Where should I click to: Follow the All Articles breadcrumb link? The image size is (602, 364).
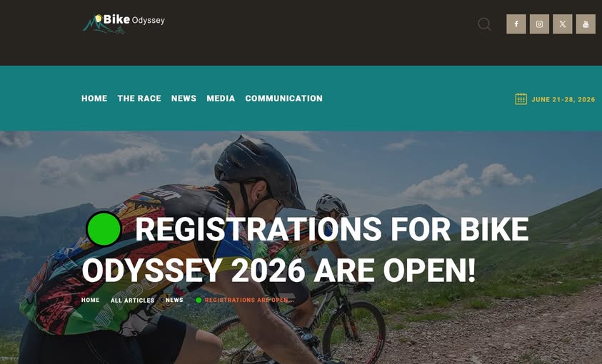point(132,300)
